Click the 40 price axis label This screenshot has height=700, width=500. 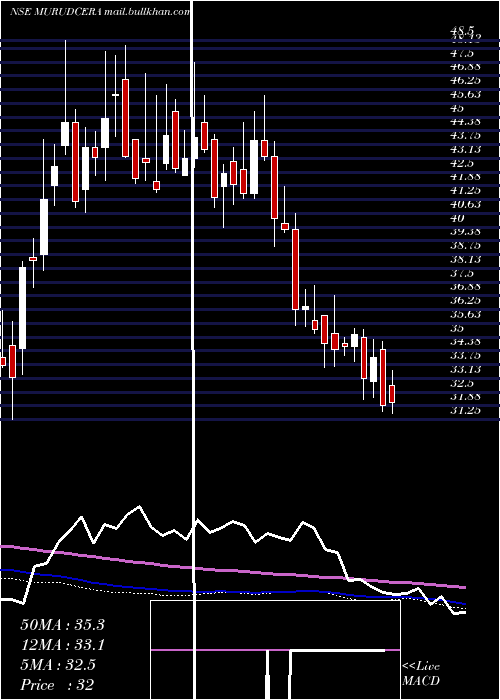(x=457, y=218)
